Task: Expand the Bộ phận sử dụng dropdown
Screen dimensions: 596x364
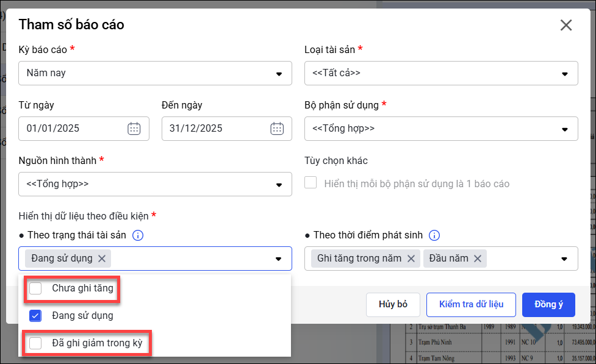Action: [564, 129]
